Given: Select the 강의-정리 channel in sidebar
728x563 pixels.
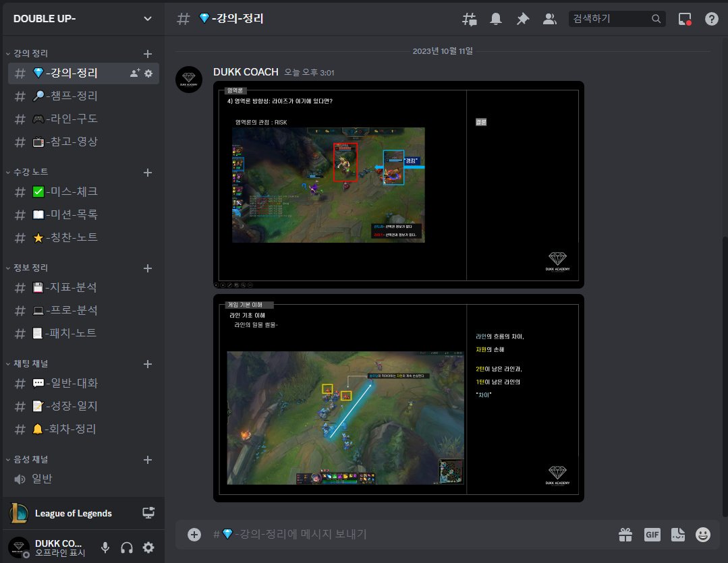Looking at the screenshot, I should click(84, 73).
